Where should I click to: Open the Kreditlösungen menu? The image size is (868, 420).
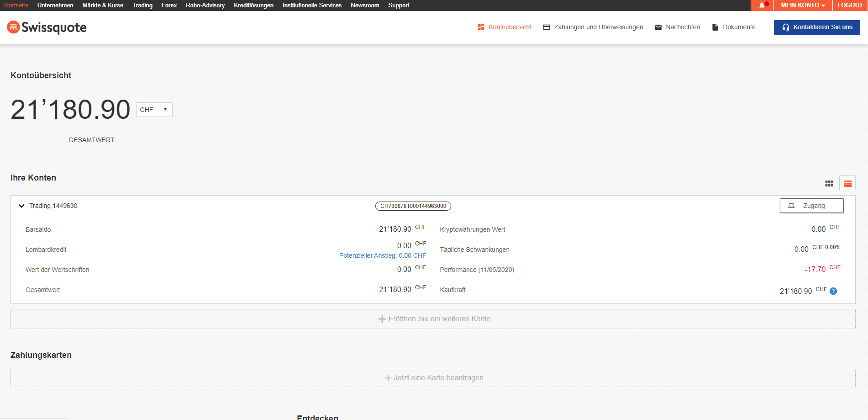point(253,5)
